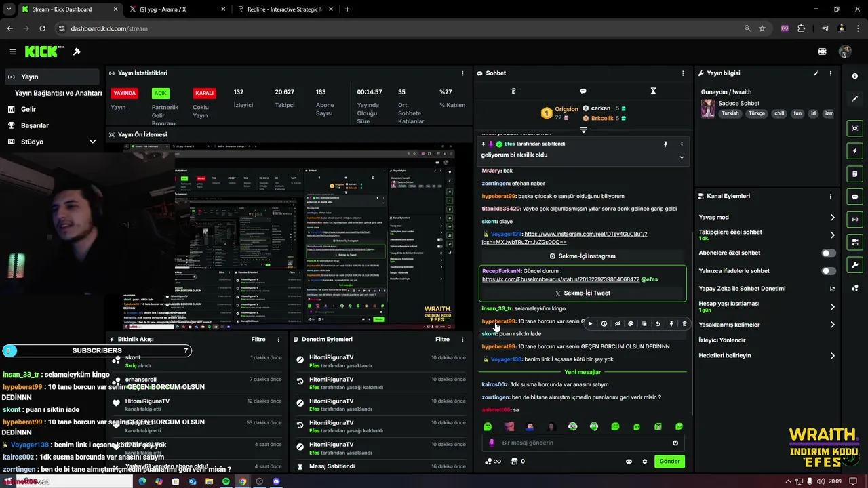Toggle stream preview widget icon in right sidebar
Viewport: 868px width, 488px height.
[855, 128]
